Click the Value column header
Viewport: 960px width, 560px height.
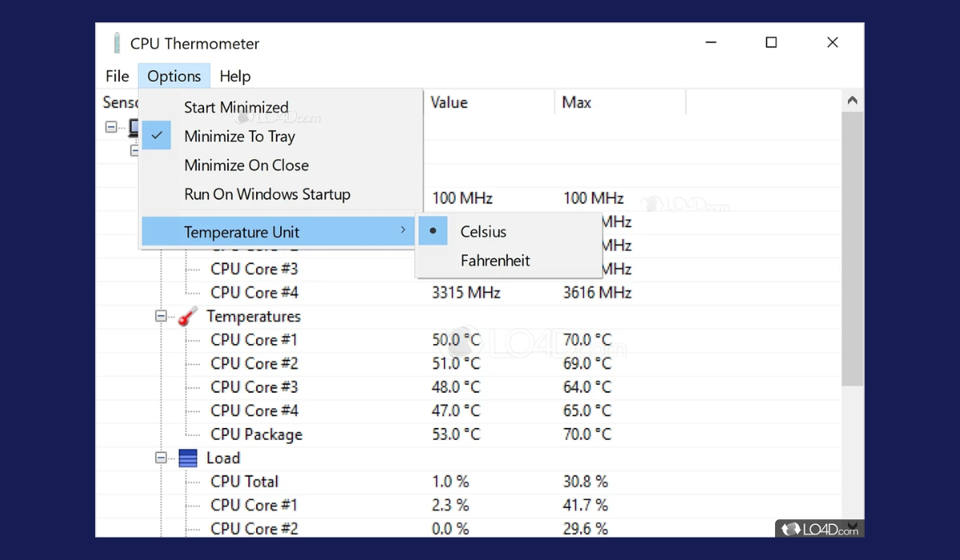point(488,102)
